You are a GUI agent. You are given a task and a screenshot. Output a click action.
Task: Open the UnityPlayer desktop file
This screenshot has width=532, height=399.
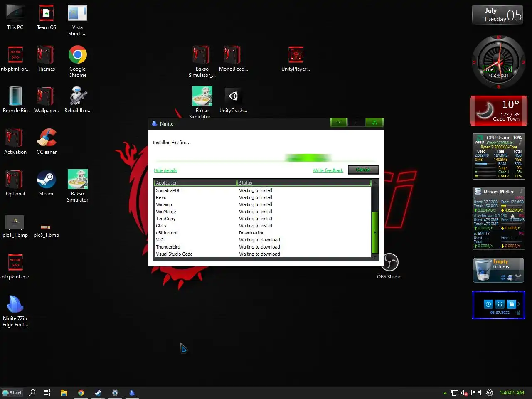coord(296,59)
